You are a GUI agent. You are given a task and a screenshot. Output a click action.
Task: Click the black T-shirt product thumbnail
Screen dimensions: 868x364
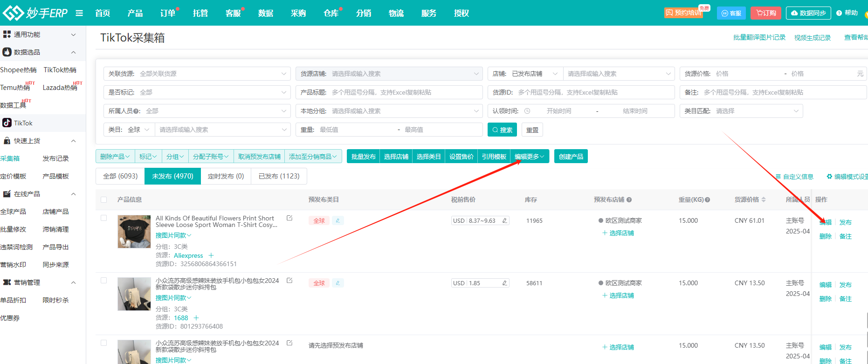134,232
